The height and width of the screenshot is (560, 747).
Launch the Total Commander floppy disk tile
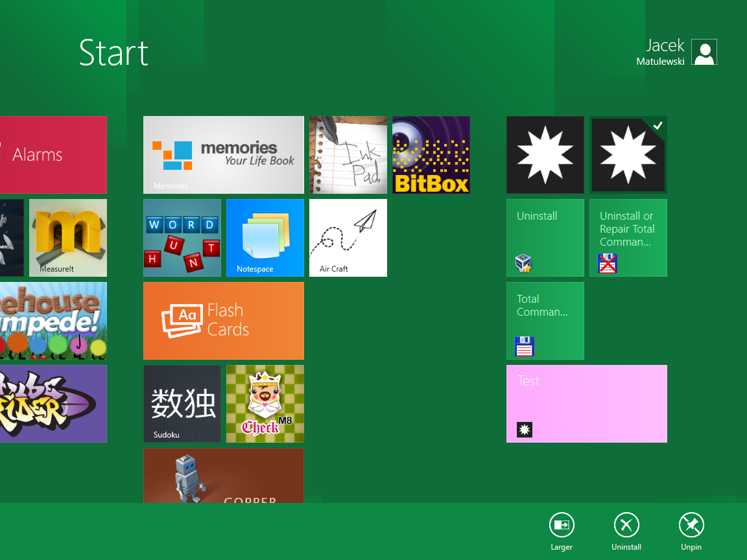tap(545, 321)
